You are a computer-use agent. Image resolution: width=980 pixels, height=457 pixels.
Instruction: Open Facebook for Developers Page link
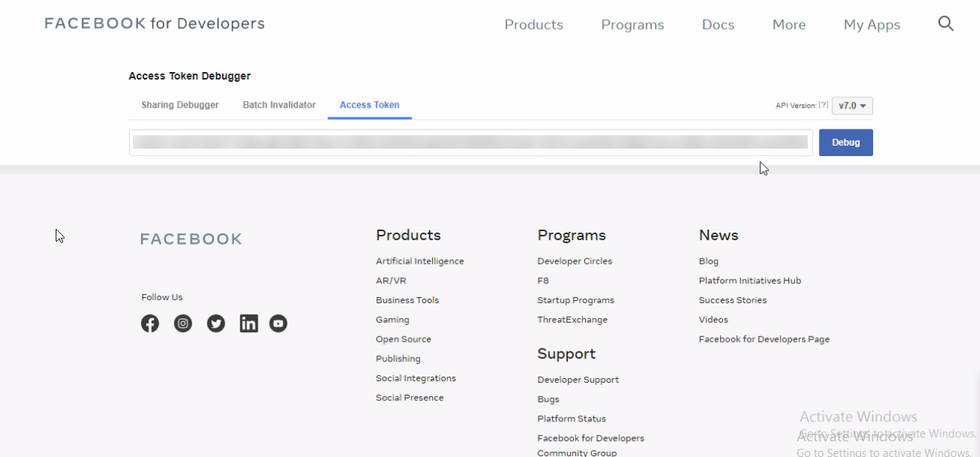(764, 339)
